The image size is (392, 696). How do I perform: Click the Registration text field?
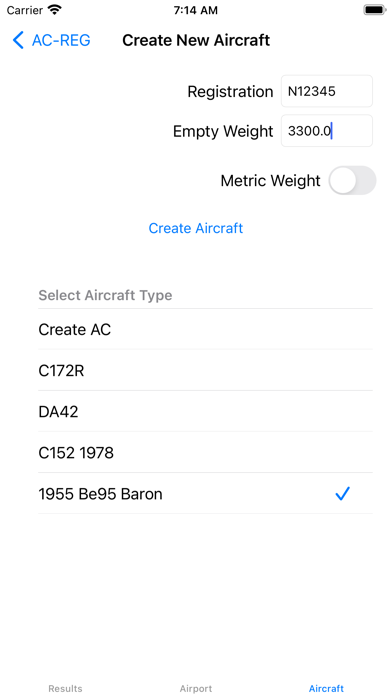click(x=327, y=91)
